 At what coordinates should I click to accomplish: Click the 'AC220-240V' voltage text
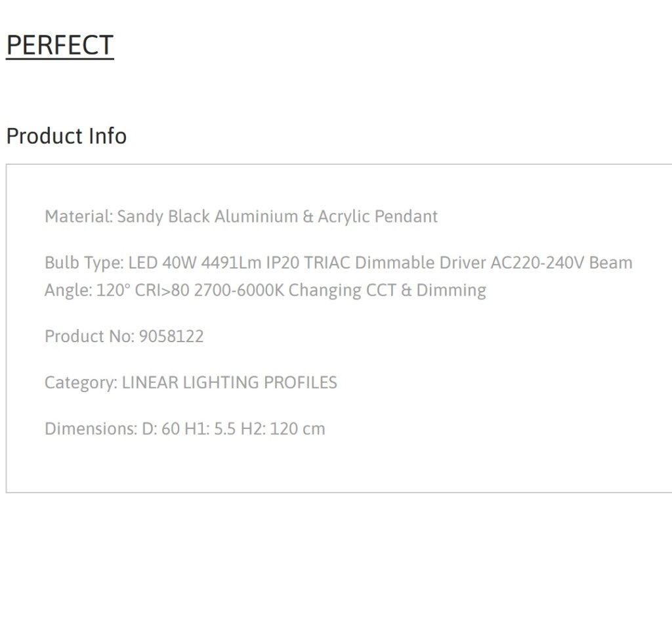[x=537, y=263]
